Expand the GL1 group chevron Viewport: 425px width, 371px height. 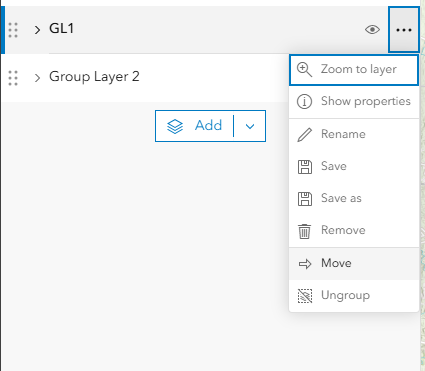tap(37, 30)
